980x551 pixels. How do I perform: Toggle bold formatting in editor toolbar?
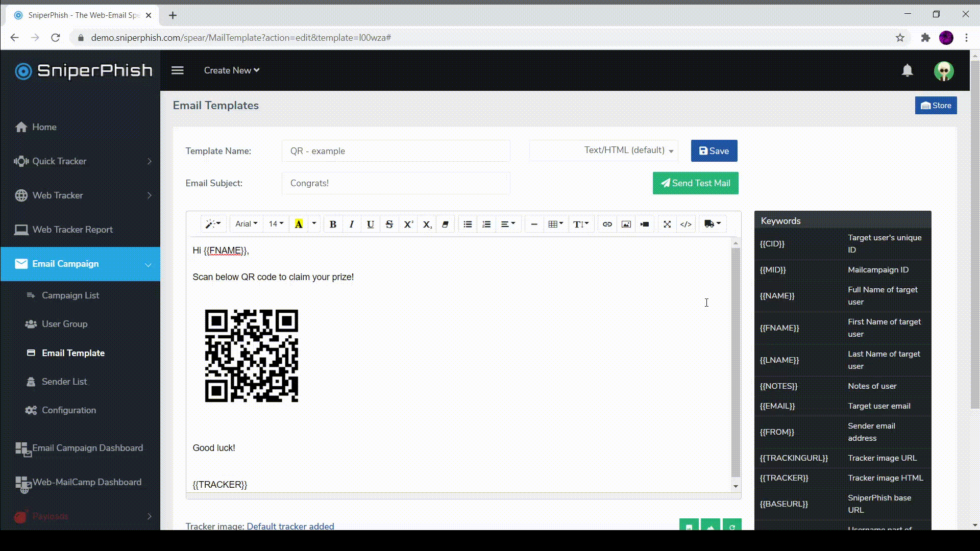(333, 224)
